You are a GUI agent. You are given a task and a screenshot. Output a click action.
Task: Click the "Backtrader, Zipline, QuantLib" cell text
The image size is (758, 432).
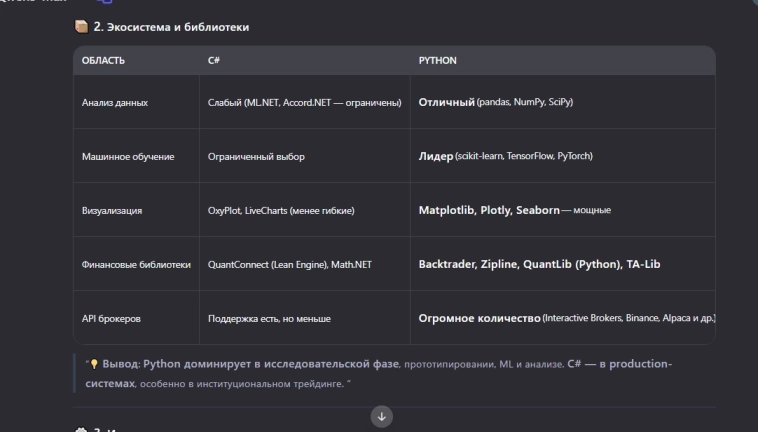click(x=538, y=265)
